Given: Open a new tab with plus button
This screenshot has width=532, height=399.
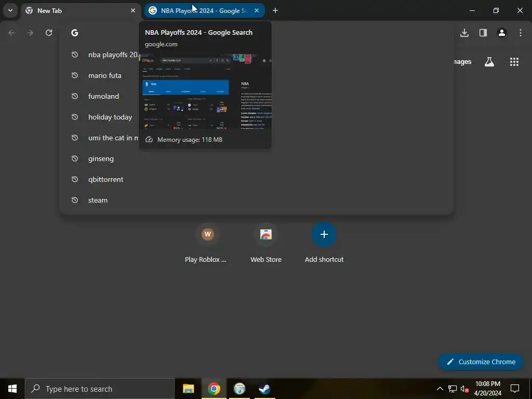Looking at the screenshot, I should [x=275, y=10].
